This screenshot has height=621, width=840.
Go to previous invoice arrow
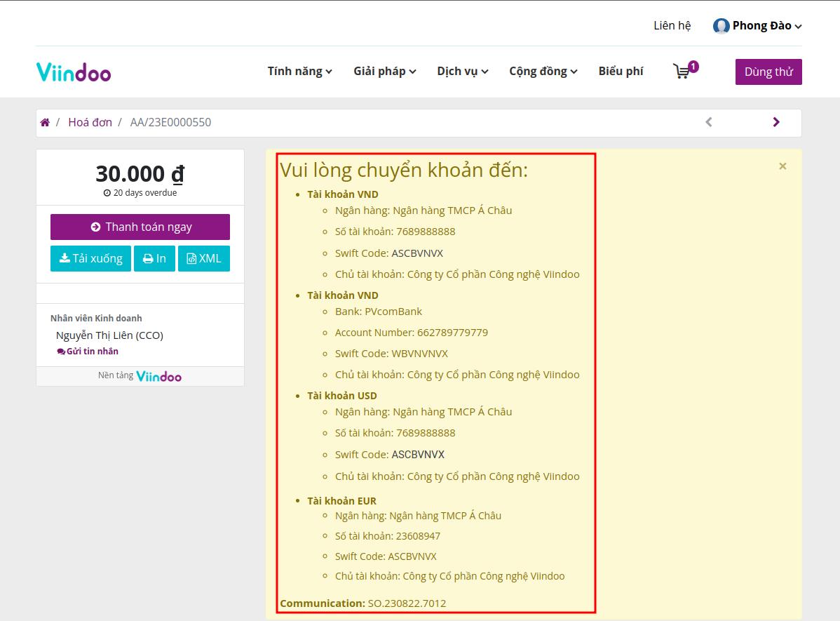(709, 122)
